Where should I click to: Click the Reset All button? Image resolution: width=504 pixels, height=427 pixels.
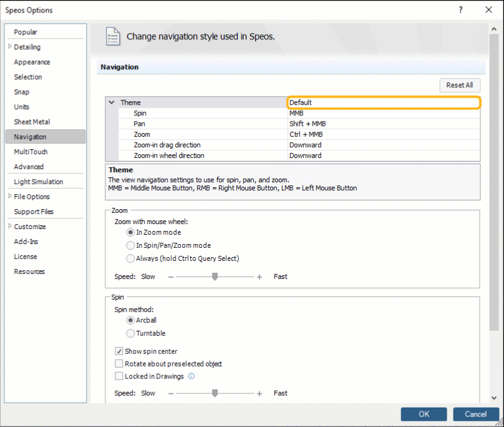tap(460, 85)
